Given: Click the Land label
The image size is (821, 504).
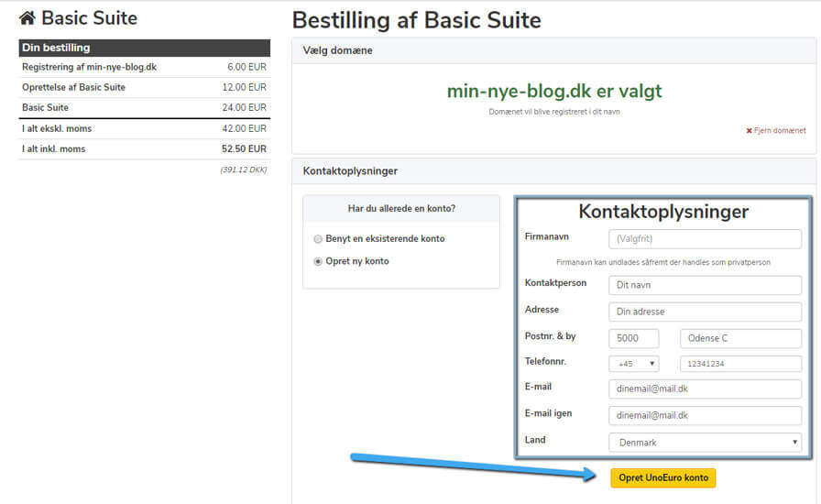Looking at the screenshot, I should pos(535,440).
